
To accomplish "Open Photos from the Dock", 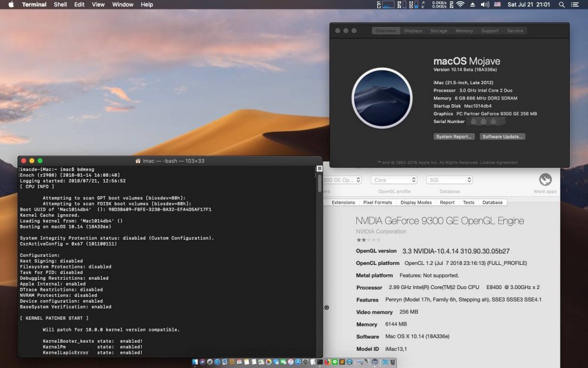I will click(269, 362).
